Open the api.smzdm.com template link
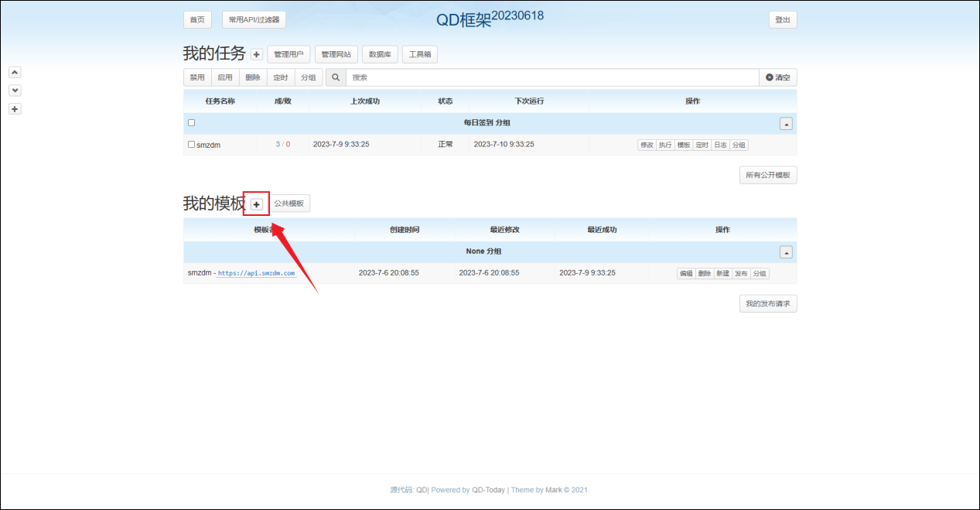 (x=256, y=273)
